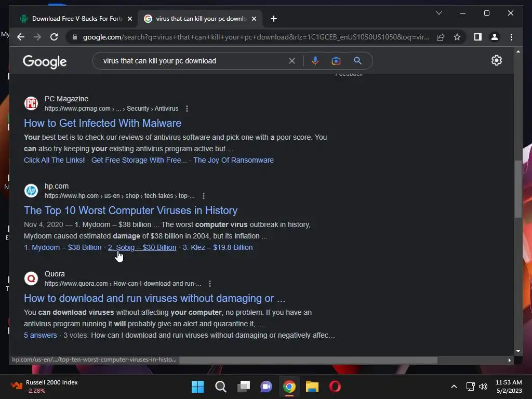Open the clock showing 11:53 AM
Screen dimensions: 532x399
coord(509,387)
